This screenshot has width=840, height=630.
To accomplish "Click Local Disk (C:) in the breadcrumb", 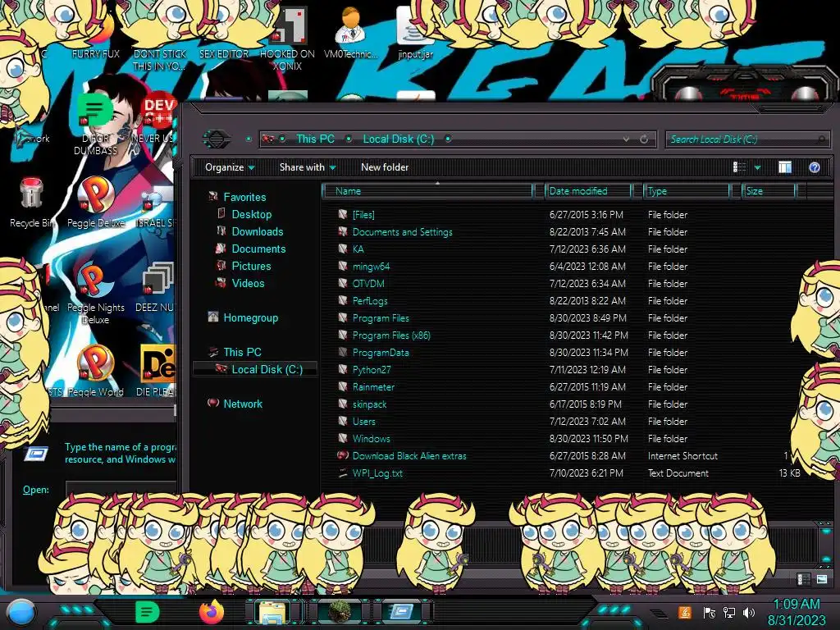I will [399, 139].
